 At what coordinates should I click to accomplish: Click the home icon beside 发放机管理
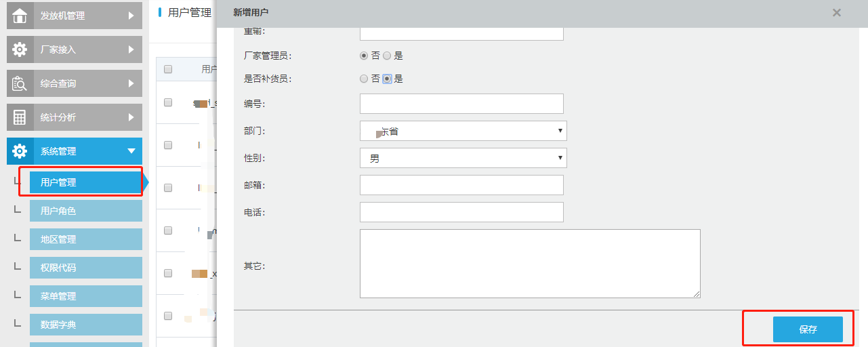pos(20,16)
